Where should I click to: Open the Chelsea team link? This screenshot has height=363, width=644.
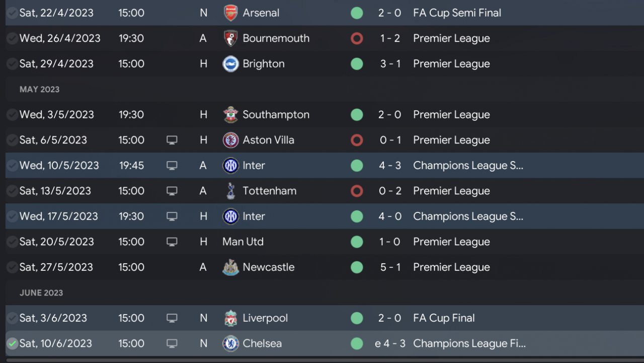pyautogui.click(x=262, y=344)
